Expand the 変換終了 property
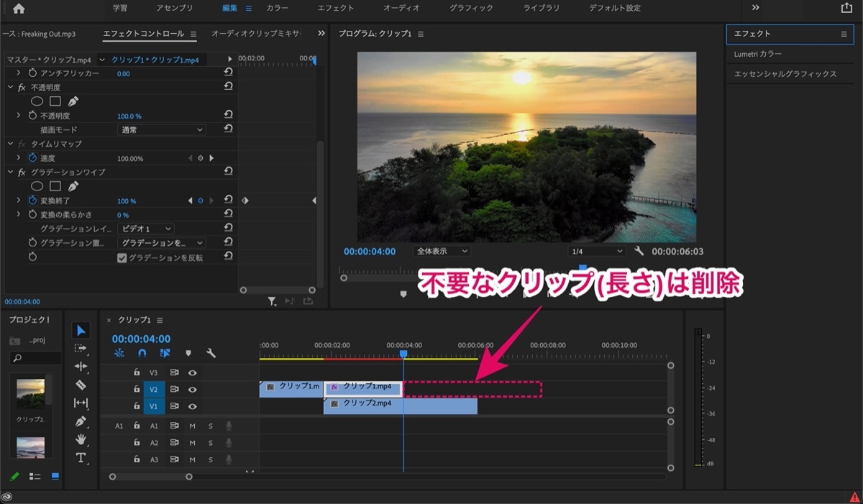This screenshot has width=863, height=504. [x=19, y=200]
